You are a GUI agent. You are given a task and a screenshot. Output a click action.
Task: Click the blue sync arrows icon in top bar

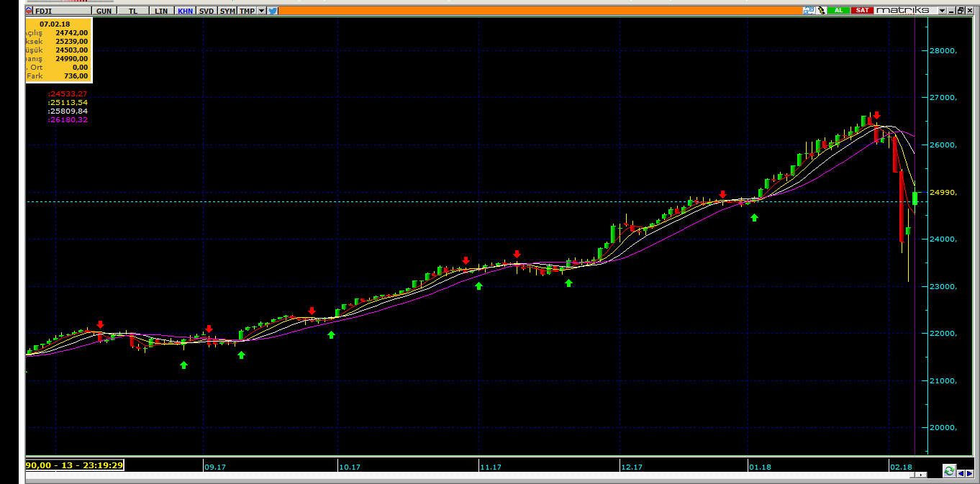click(x=809, y=11)
